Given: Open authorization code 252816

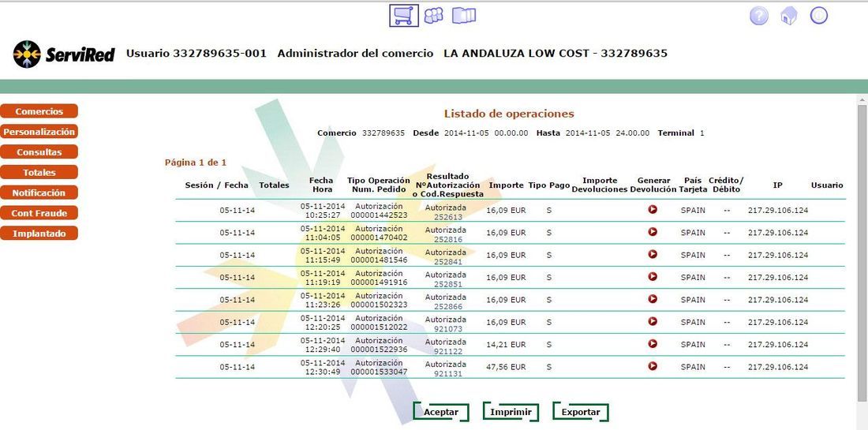Looking at the screenshot, I should tap(448, 239).
